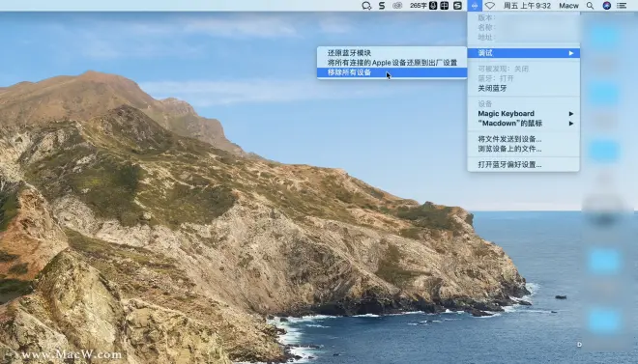Viewport: 638px width, 364px height.
Task: Expand the 调试 debug submenu arrow
Action: (571, 53)
